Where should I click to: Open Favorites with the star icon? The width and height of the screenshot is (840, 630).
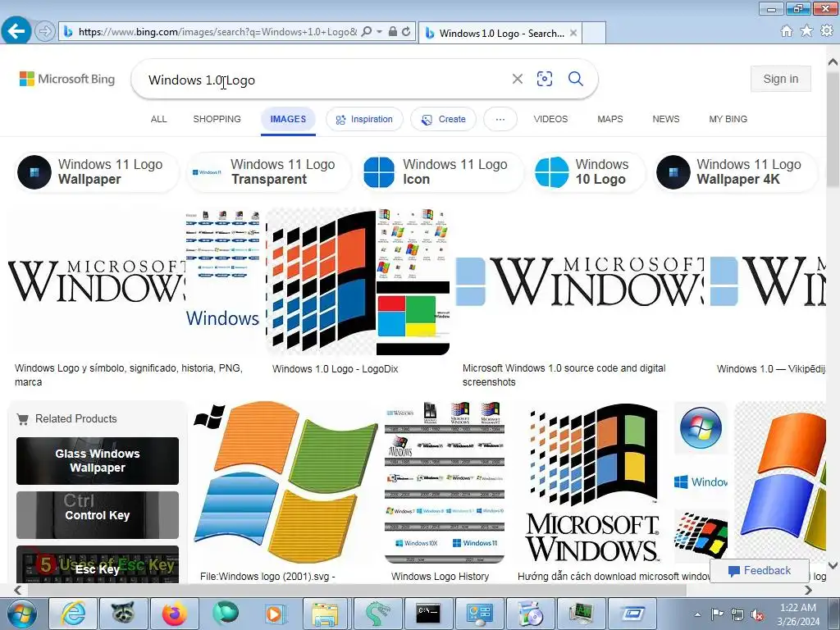point(806,31)
